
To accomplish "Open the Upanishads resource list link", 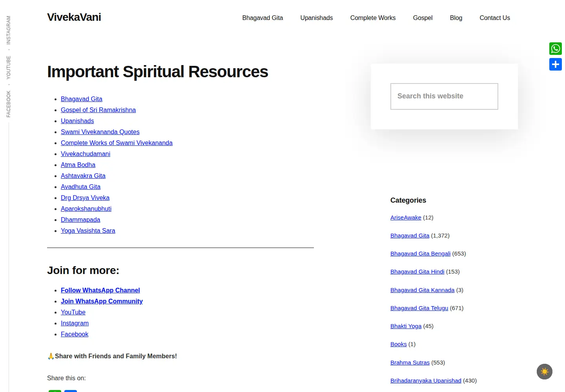I will click(77, 121).
